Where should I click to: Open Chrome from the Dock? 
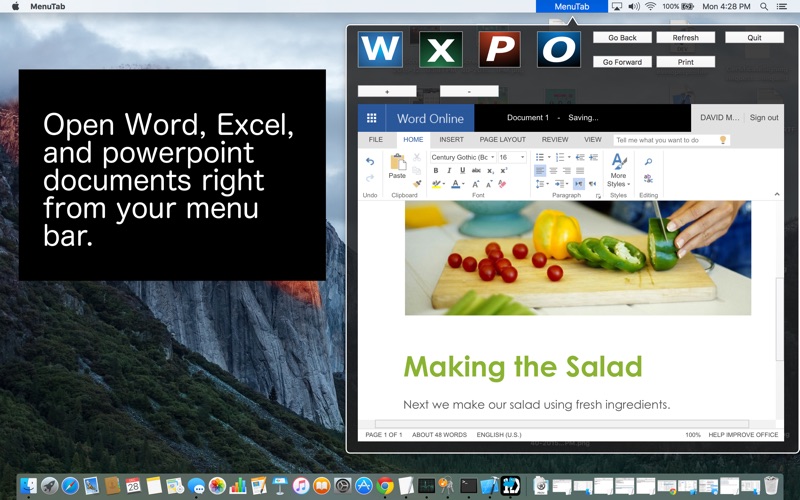tap(385, 485)
